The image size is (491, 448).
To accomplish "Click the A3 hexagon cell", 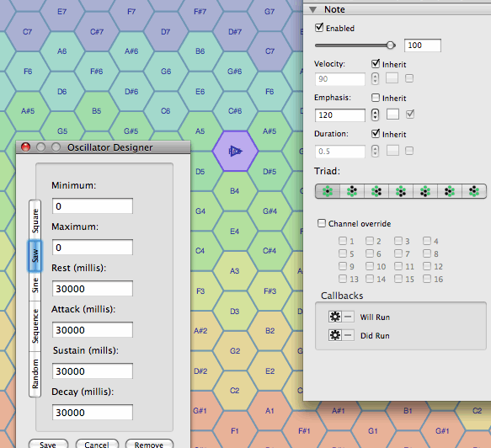I will tap(234, 271).
